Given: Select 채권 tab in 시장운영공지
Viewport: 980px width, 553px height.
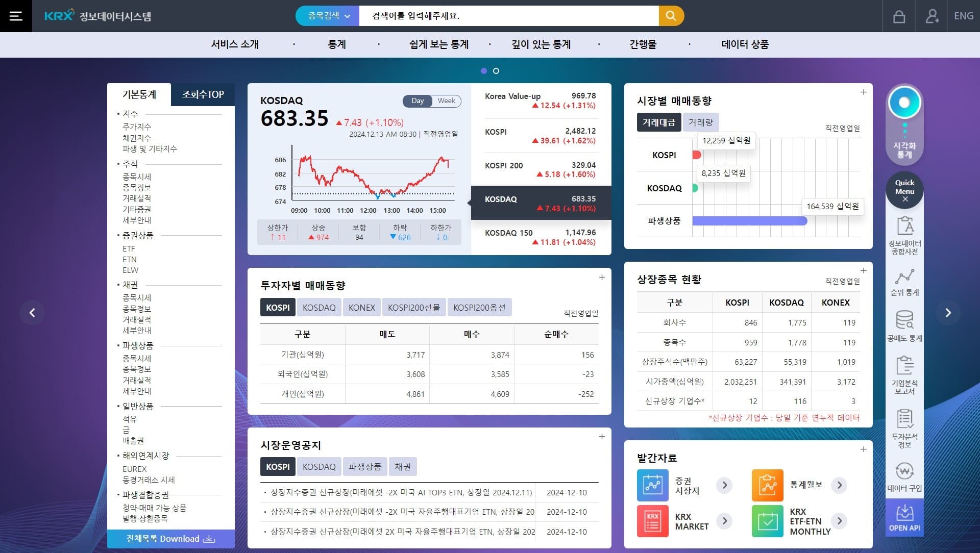Looking at the screenshot, I should pyautogui.click(x=403, y=467).
